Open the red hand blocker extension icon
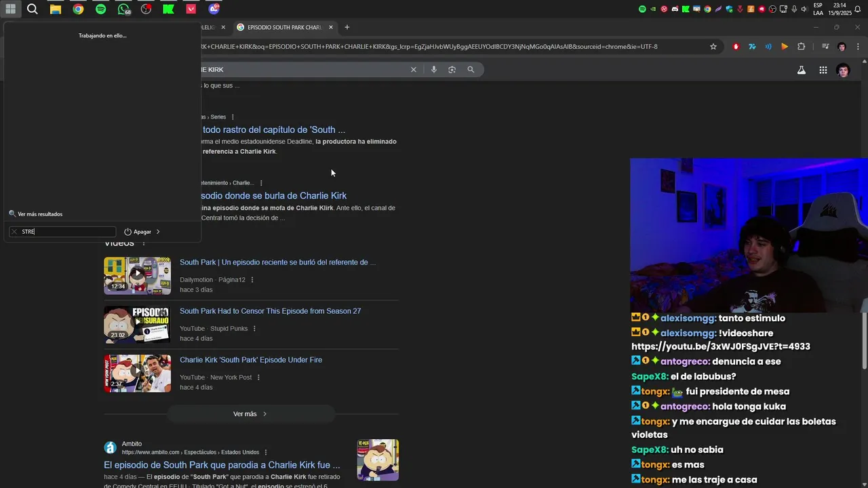Image resolution: width=868 pixels, height=488 pixels. (736, 47)
